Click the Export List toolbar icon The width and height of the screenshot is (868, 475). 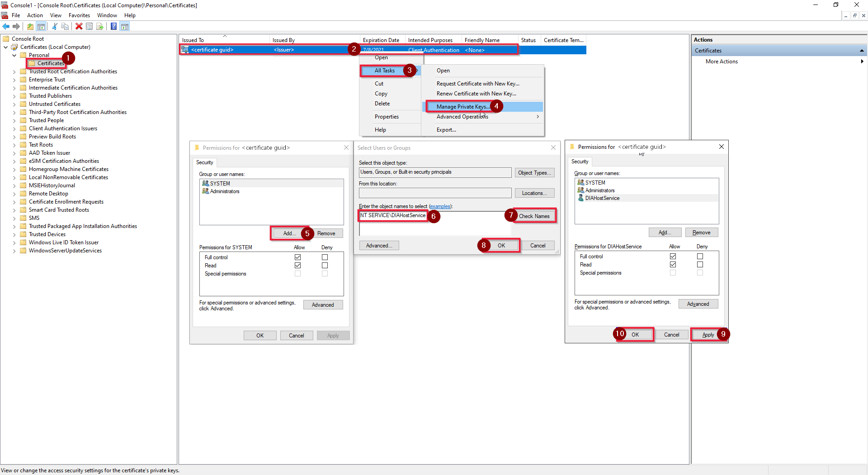tap(100, 26)
